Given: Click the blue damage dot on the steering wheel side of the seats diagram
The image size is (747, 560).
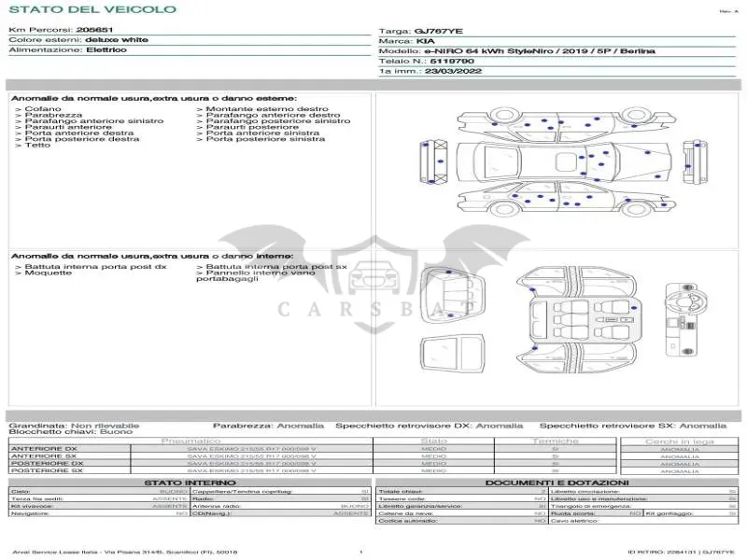Looking at the screenshot, I should tap(634, 308).
